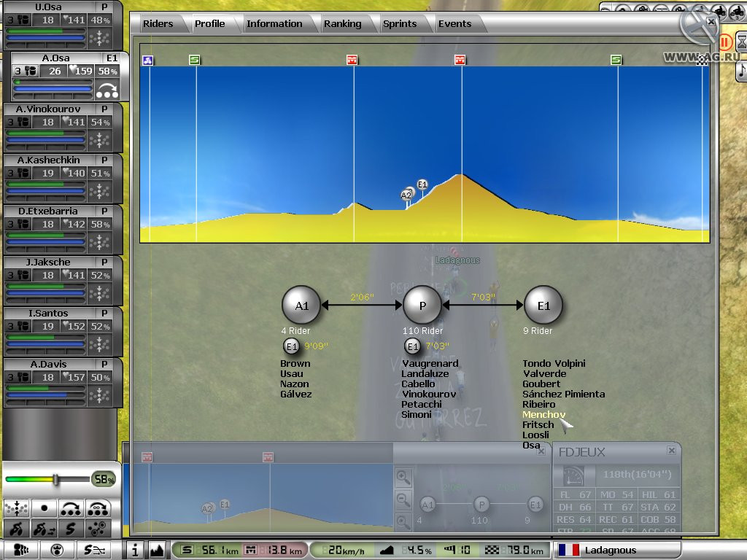
Task: Switch to the Riders tab
Action: [x=158, y=24]
